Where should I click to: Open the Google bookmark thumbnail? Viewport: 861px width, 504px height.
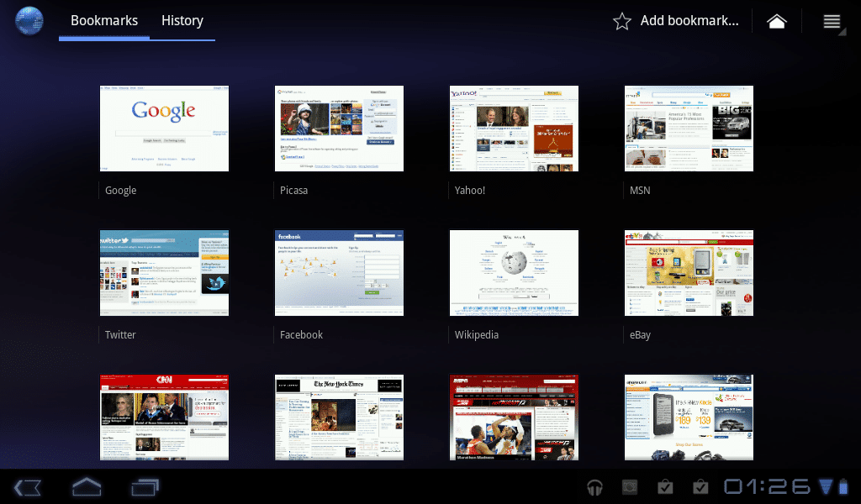point(164,129)
